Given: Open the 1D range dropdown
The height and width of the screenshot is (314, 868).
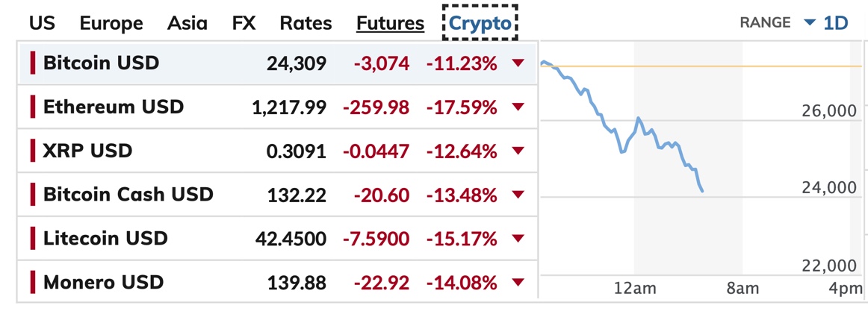Looking at the screenshot, I should pos(826,22).
